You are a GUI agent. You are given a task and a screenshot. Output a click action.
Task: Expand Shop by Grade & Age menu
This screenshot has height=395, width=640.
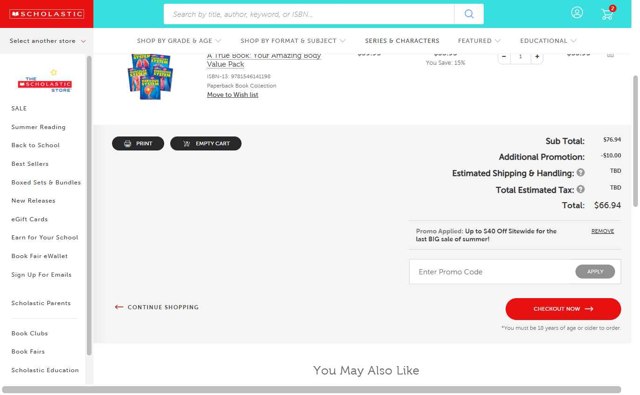click(179, 41)
